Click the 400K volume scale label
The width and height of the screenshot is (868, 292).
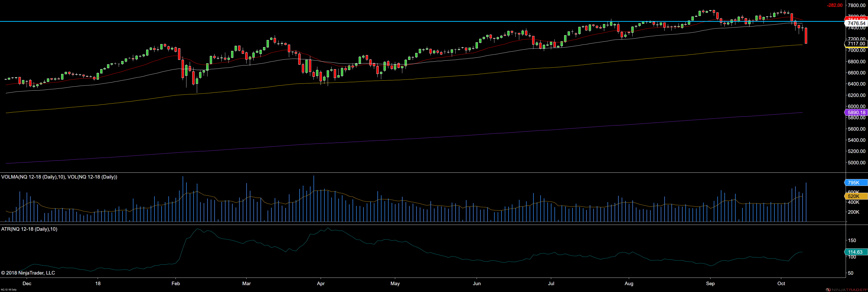tap(854, 202)
